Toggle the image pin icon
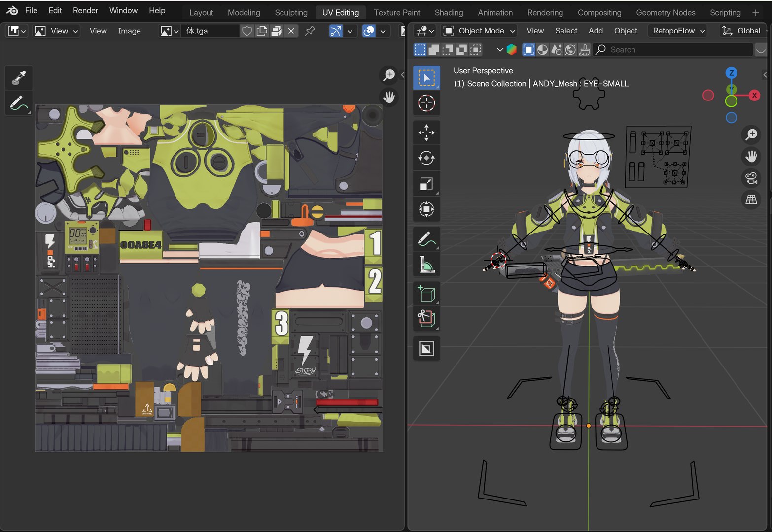 [x=310, y=31]
